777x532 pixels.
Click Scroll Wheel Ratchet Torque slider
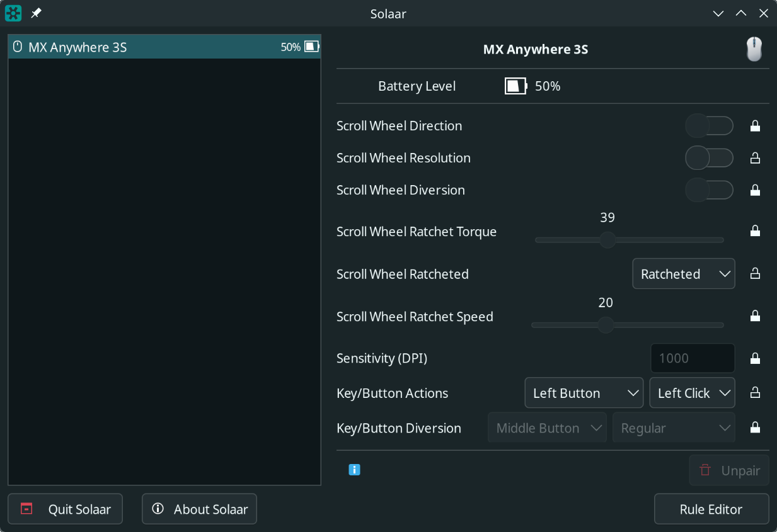pyautogui.click(x=630, y=240)
